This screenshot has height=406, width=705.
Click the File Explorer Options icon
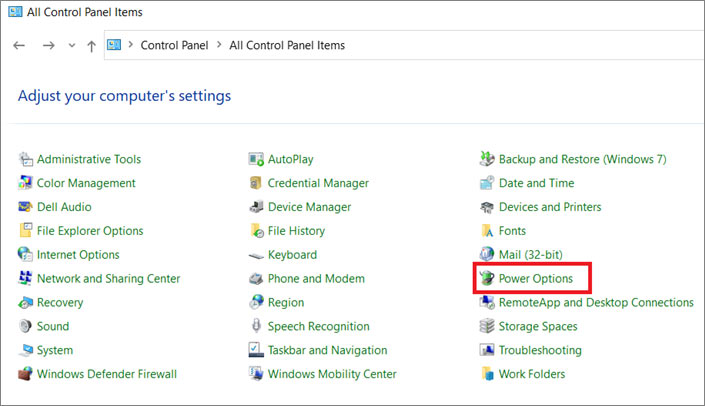pos(26,231)
